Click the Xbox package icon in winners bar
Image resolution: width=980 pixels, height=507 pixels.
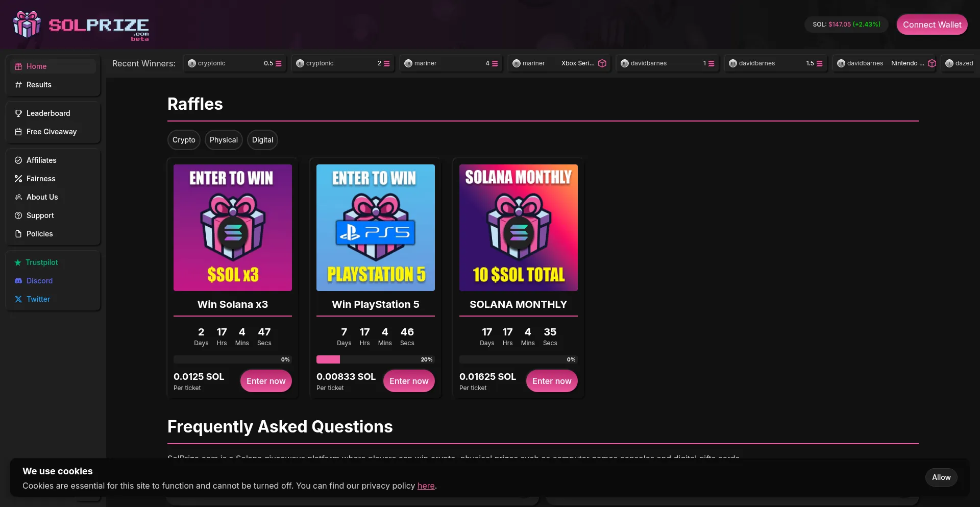click(603, 63)
